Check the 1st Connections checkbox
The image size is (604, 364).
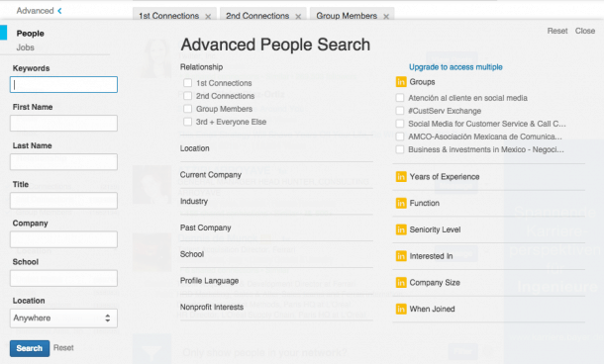pos(187,83)
